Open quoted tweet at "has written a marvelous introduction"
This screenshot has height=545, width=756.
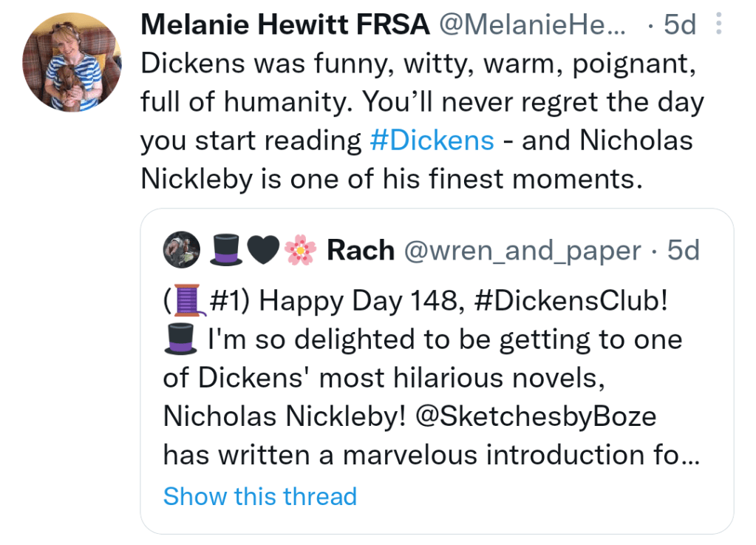click(421, 455)
